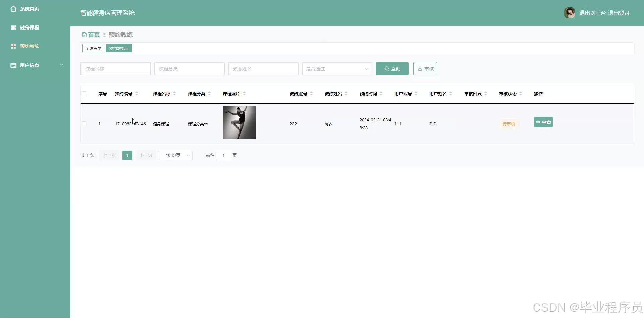Click user account 111 cell
The image size is (644, 318).
pos(398,124)
